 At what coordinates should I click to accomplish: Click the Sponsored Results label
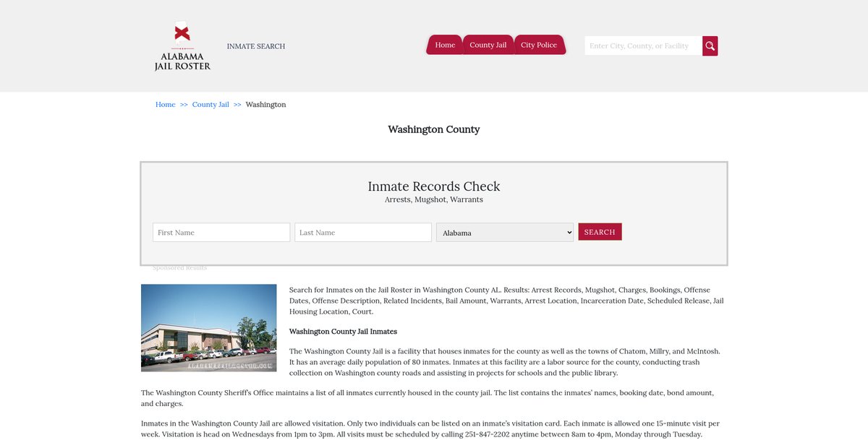click(179, 268)
